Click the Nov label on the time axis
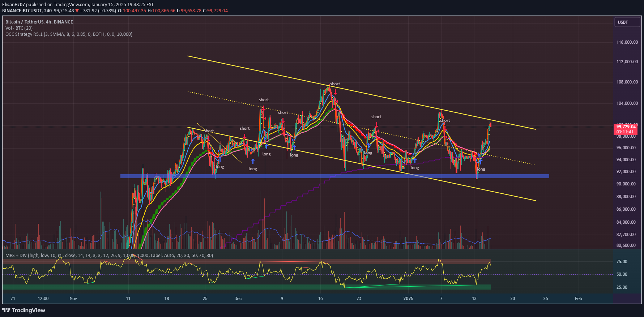 pyautogui.click(x=73, y=299)
